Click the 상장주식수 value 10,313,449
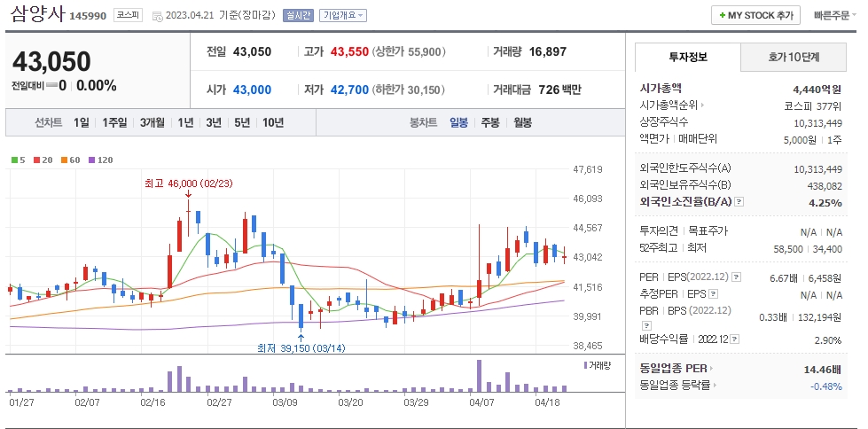Viewport: 868px width, 429px height. 817,123
